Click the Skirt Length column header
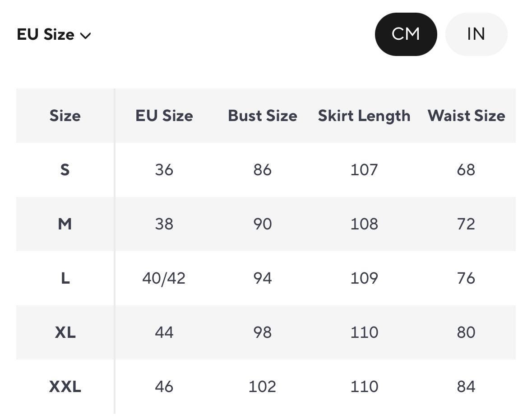Screen dimensions: 532x416 tap(364, 116)
